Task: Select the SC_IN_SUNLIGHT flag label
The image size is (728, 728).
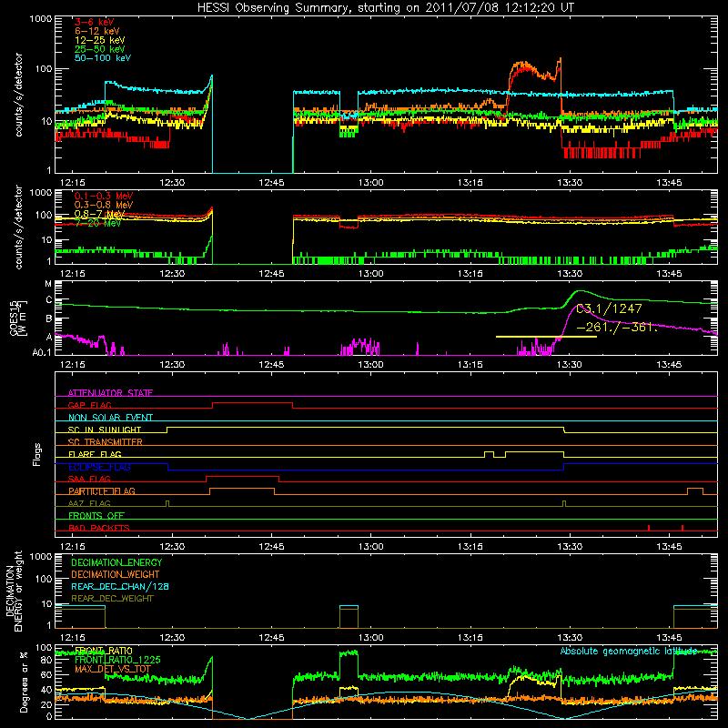Action: click(x=105, y=430)
